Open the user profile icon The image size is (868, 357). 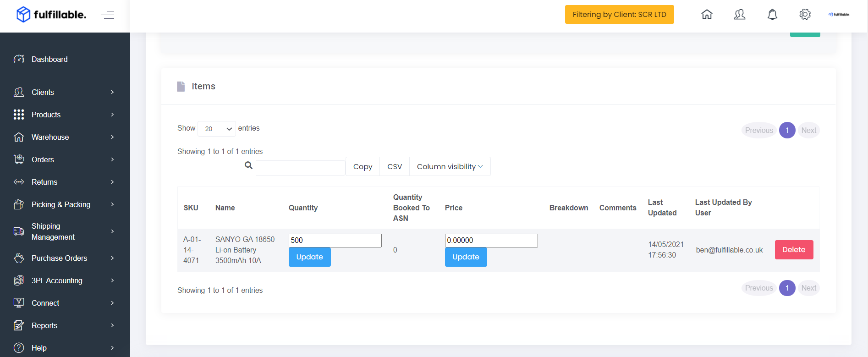click(740, 15)
